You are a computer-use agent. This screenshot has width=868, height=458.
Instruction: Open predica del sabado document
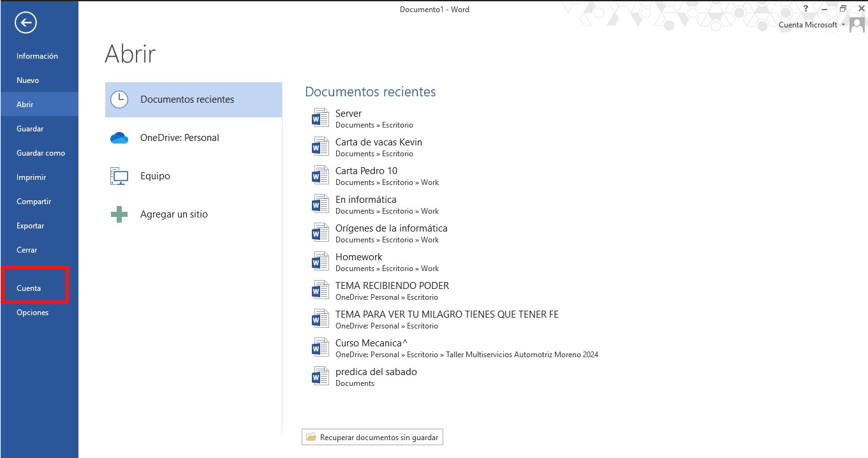[x=376, y=372]
